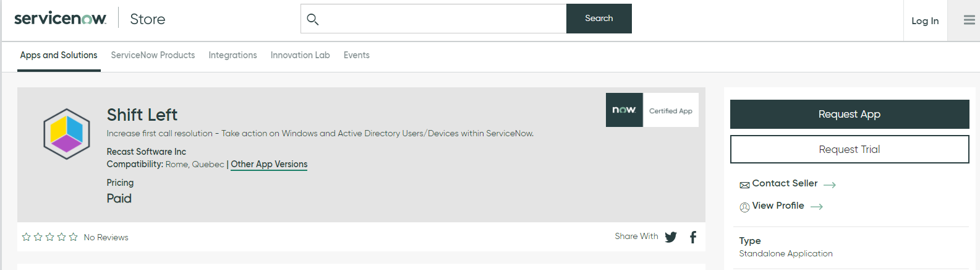Click the No Reviews text
The height and width of the screenshot is (270, 980).
(x=106, y=237)
